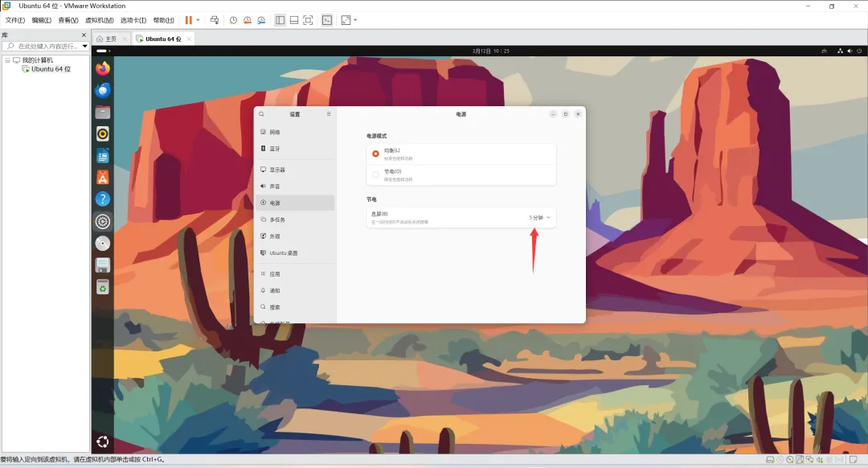Toggle the library sidebar view icon
Image resolution: width=868 pixels, height=468 pixels.
click(x=280, y=20)
